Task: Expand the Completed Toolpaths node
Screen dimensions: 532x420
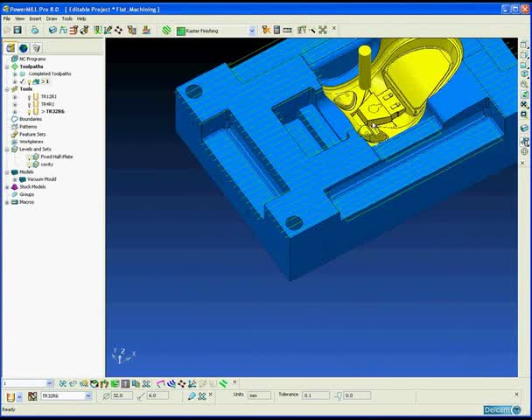Action: tap(15, 74)
